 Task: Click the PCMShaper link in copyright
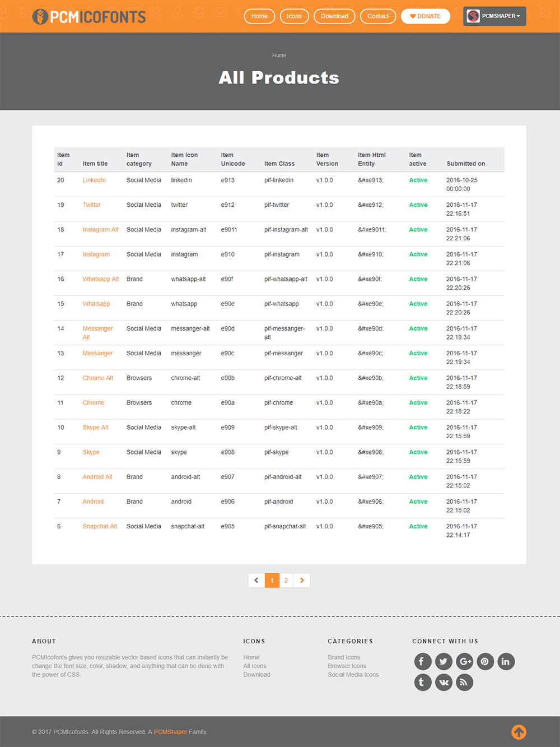tap(170, 732)
